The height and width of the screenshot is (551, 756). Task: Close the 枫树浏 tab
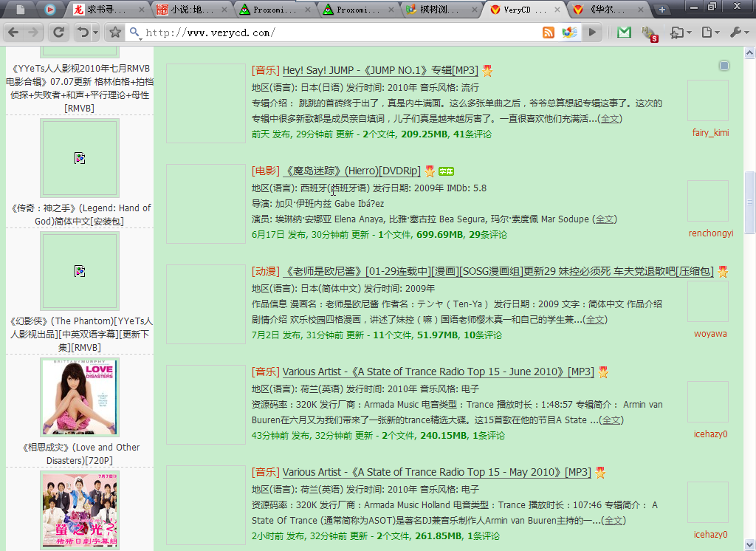coord(475,10)
